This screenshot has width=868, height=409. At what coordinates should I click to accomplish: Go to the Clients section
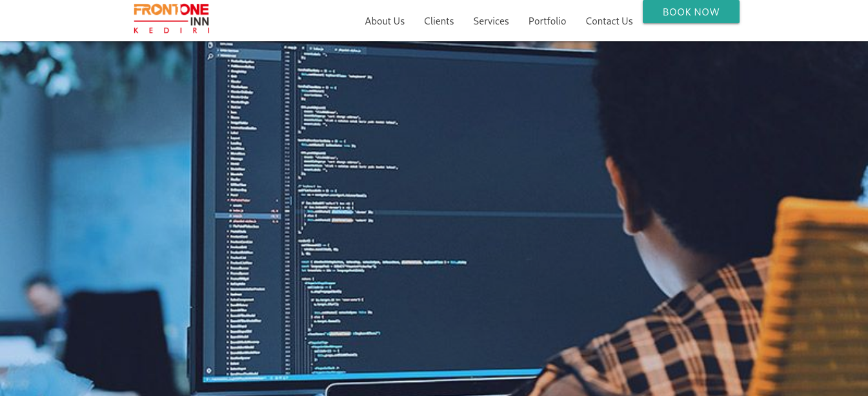click(x=439, y=21)
